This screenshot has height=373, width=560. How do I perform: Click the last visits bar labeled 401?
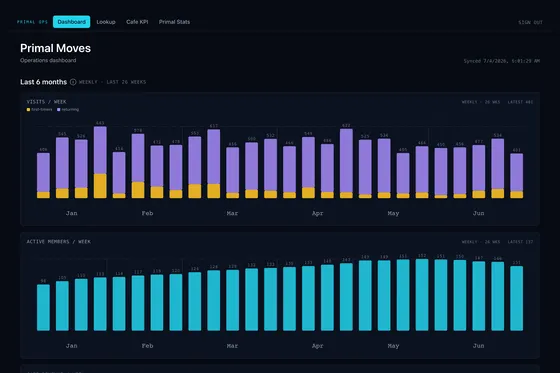coord(516,176)
